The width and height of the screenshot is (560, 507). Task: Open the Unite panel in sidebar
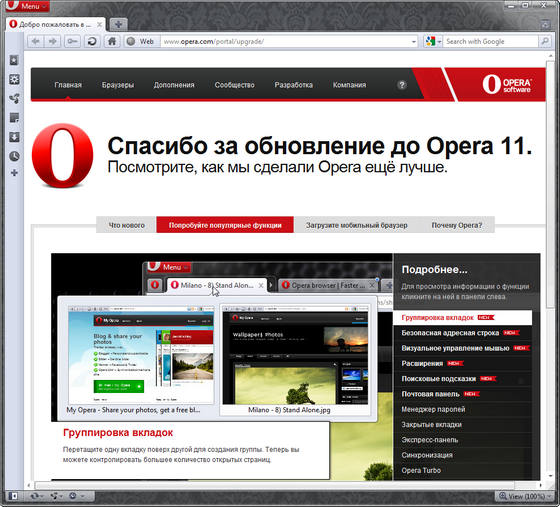click(x=14, y=99)
